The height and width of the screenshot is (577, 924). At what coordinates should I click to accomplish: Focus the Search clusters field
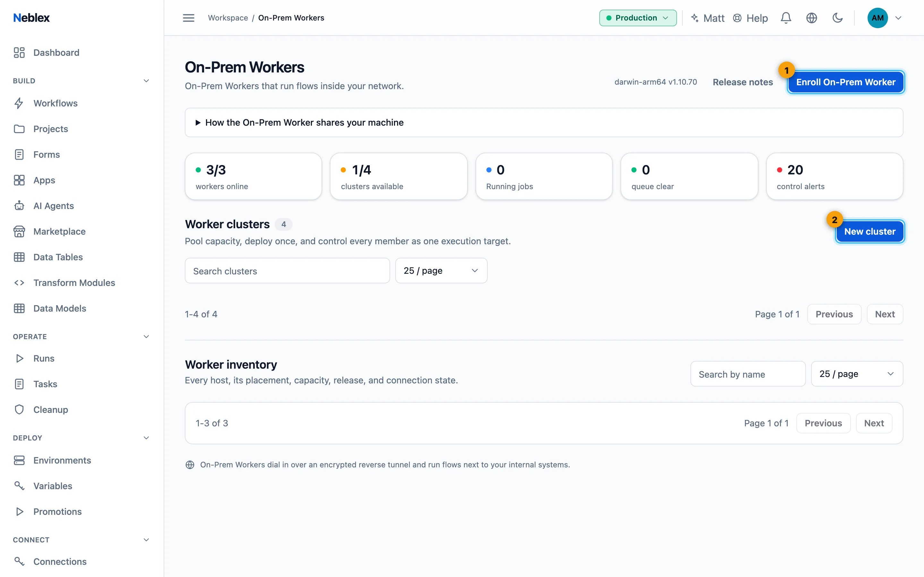287,271
